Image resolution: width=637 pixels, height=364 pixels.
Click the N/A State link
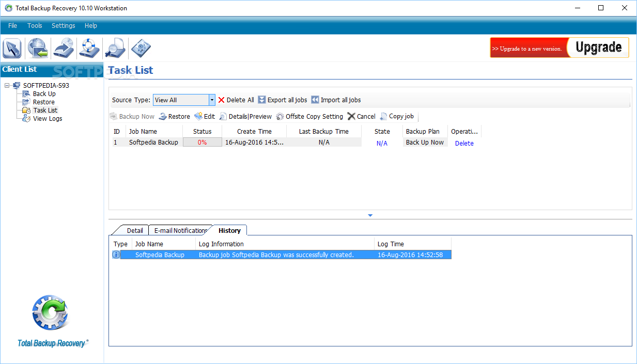tap(382, 144)
